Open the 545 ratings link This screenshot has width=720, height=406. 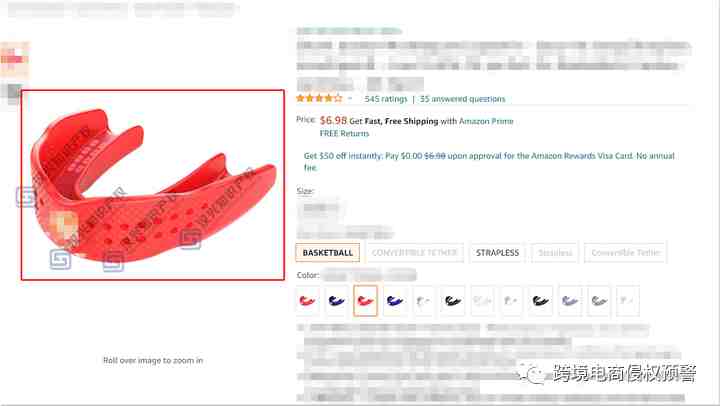(386, 99)
